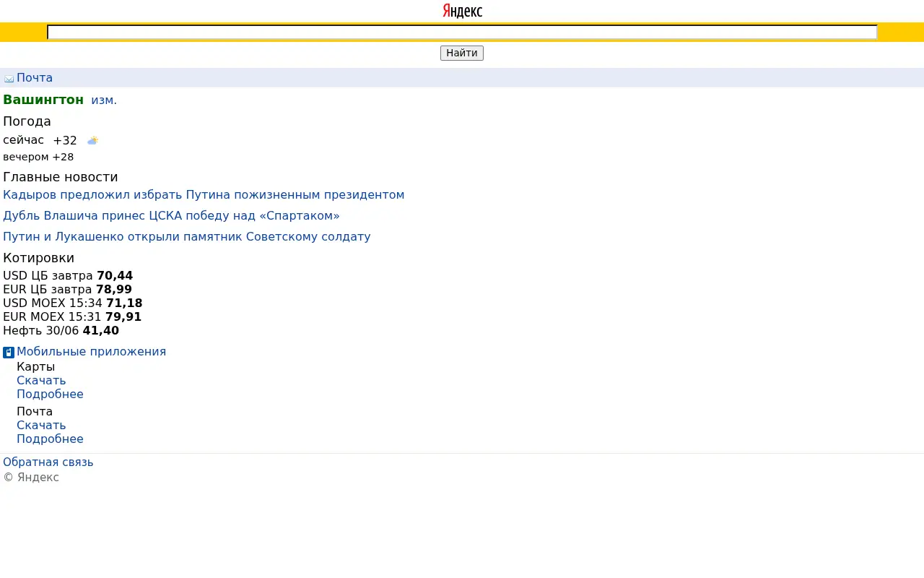The image size is (924, 578).
Task: Click USD ЦБ завтра 70,44 rate
Action: tap(68, 275)
